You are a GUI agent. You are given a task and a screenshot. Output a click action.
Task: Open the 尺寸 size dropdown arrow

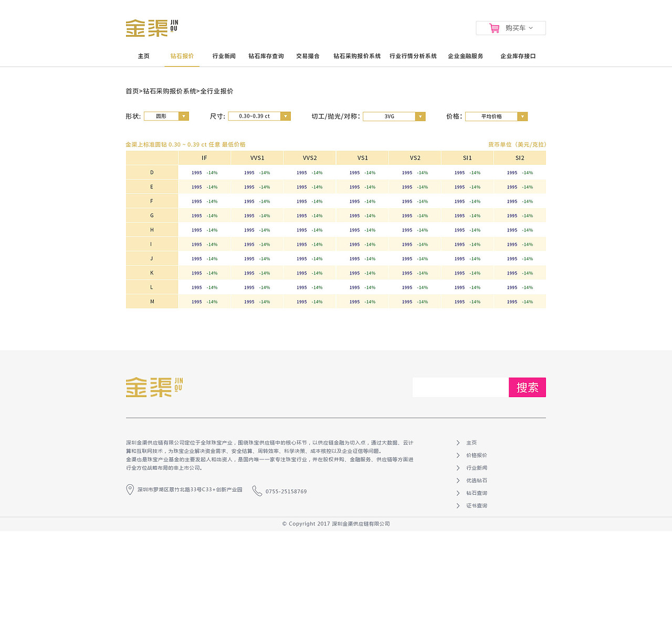coord(286,116)
